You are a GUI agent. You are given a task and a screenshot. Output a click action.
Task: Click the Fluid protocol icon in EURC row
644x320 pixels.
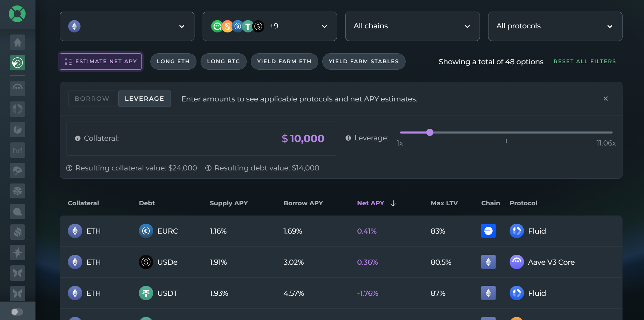pyautogui.click(x=517, y=231)
